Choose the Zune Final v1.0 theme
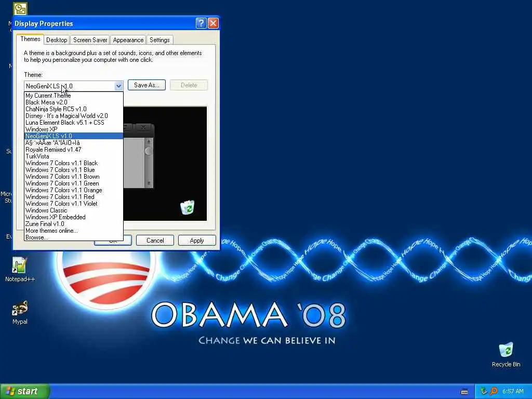The height and width of the screenshot is (399, 532). 74,224
